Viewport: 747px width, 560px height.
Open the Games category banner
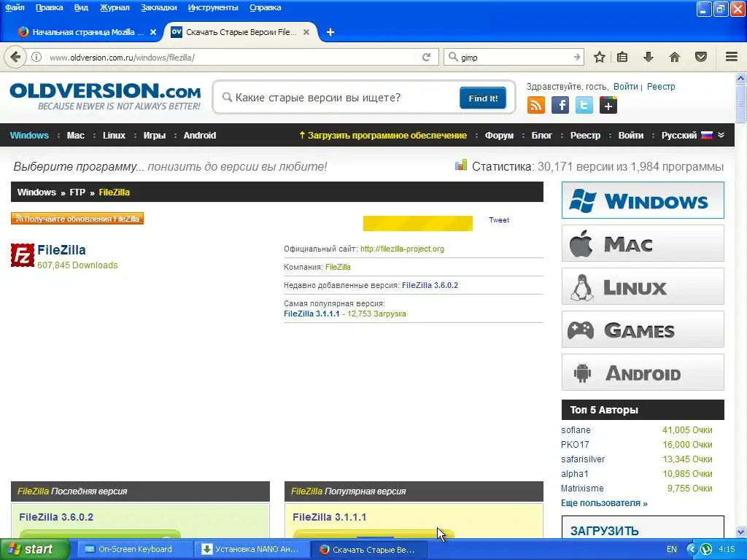click(x=643, y=329)
